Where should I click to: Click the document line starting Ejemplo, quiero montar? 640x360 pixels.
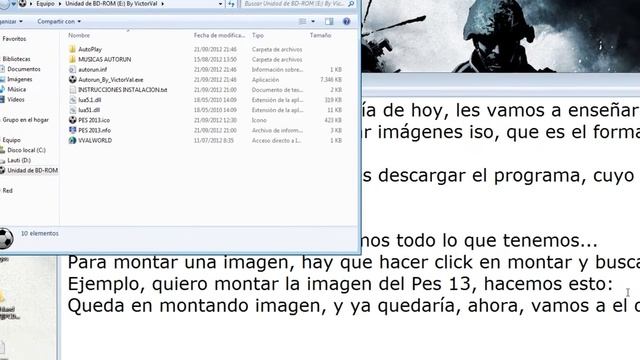(340, 284)
